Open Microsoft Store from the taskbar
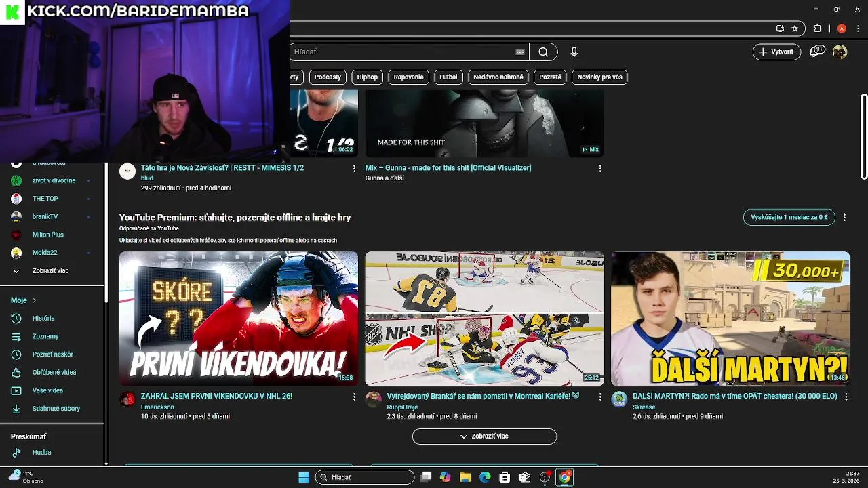 (505, 477)
